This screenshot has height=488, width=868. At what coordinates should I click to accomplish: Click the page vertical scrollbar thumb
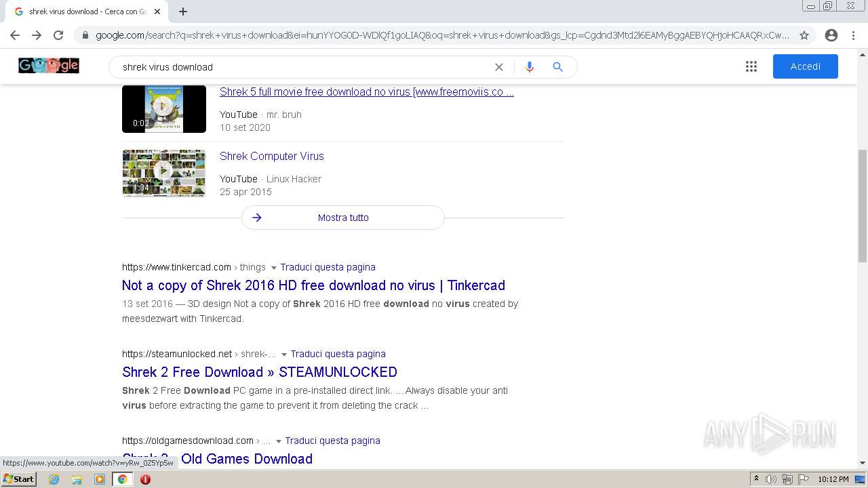pos(863,205)
